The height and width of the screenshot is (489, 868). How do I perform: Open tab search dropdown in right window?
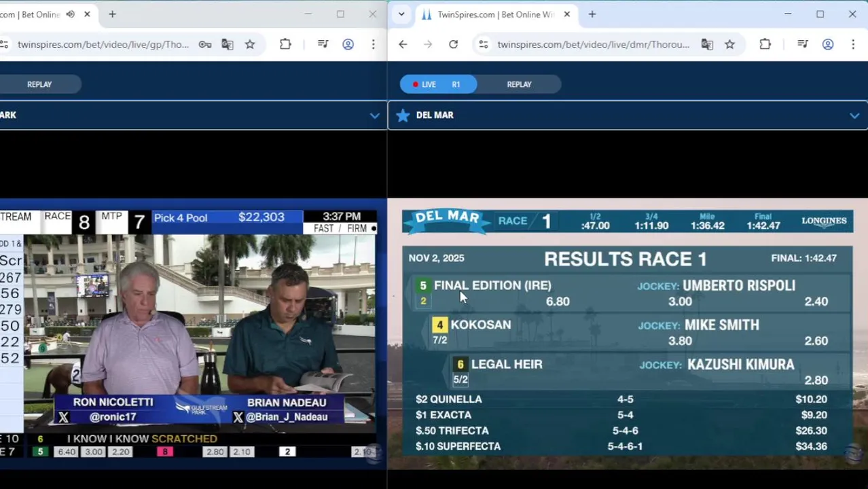[401, 14]
